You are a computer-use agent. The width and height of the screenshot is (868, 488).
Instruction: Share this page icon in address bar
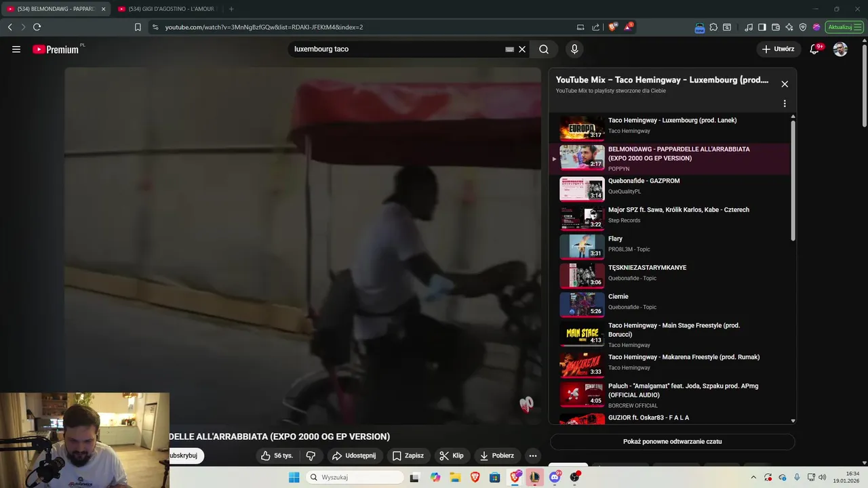tap(595, 27)
